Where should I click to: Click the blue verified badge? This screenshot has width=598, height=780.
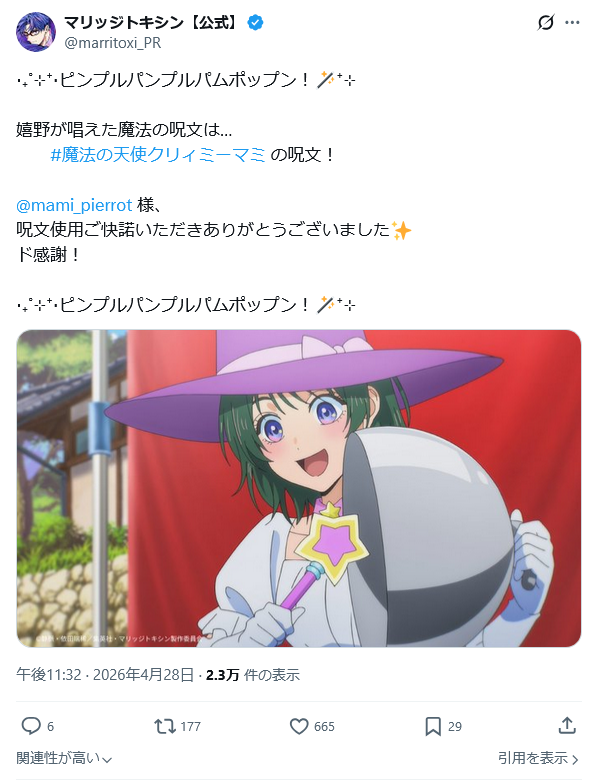(x=255, y=23)
